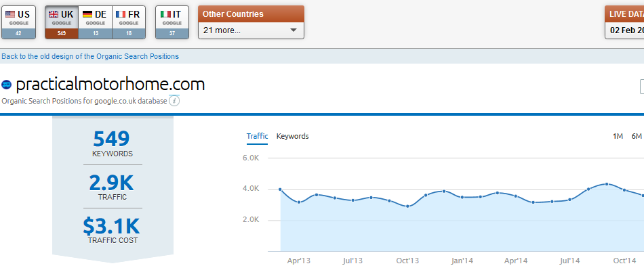This screenshot has height=268, width=644.
Task: Click the UK flag icon
Action: (x=54, y=14)
